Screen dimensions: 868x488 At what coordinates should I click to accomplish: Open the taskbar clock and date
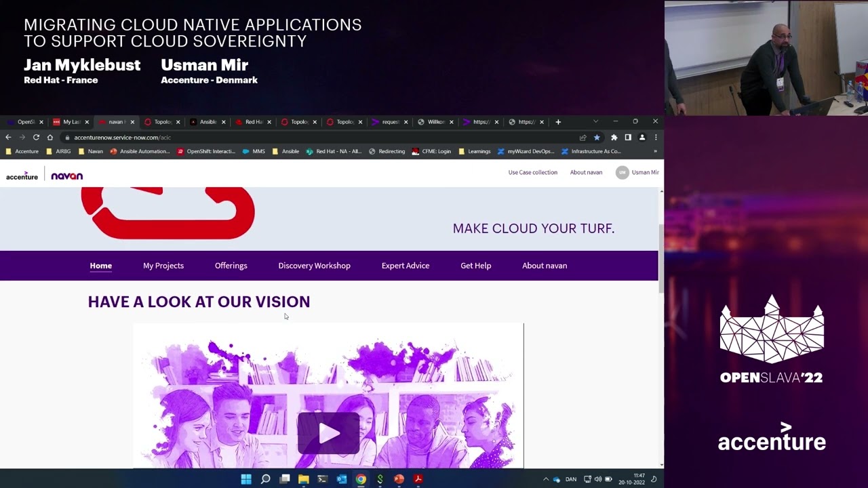tap(633, 479)
